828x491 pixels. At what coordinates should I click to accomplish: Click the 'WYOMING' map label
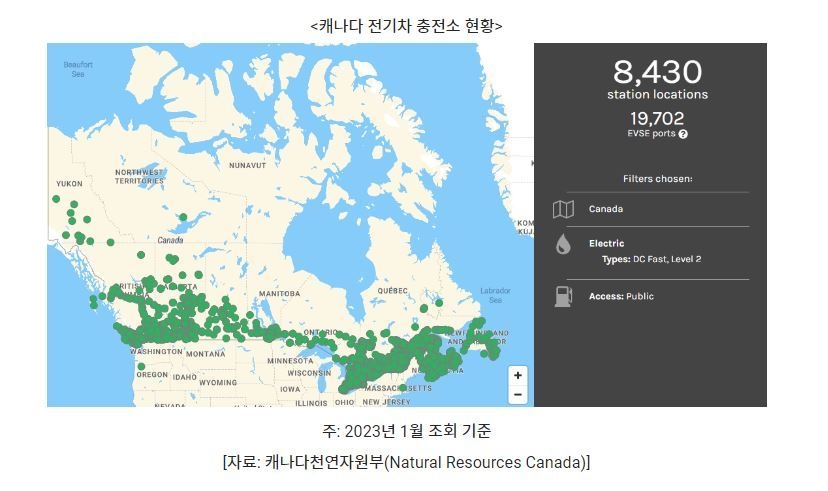click(x=218, y=382)
